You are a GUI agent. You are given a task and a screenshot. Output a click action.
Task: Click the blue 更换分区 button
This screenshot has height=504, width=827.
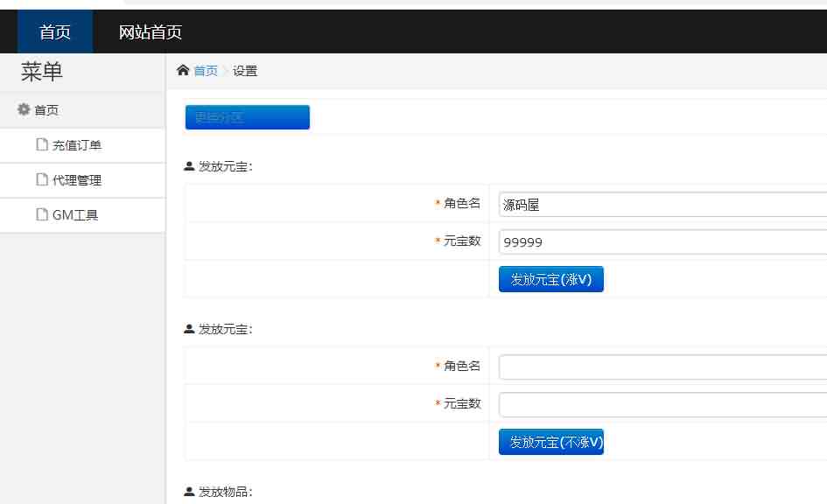247,116
